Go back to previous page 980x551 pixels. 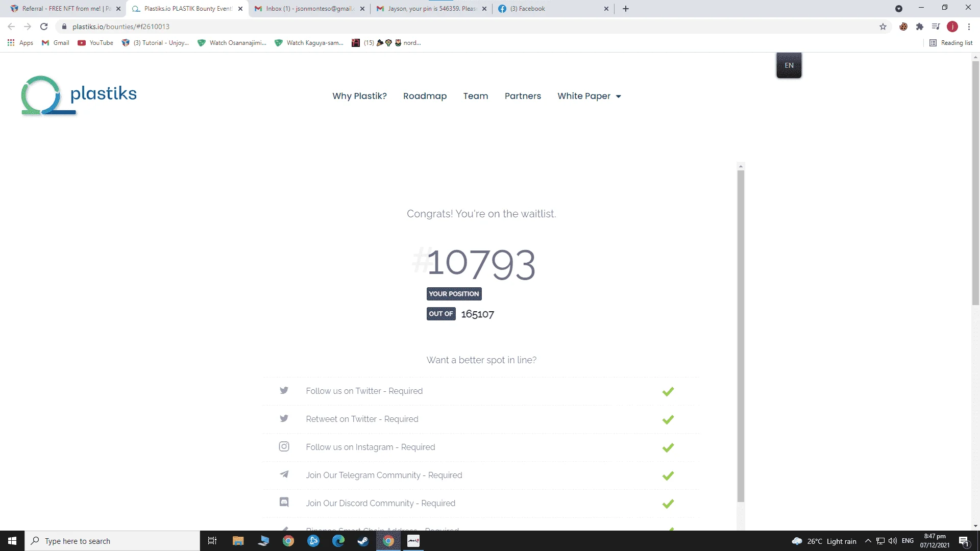click(11, 27)
